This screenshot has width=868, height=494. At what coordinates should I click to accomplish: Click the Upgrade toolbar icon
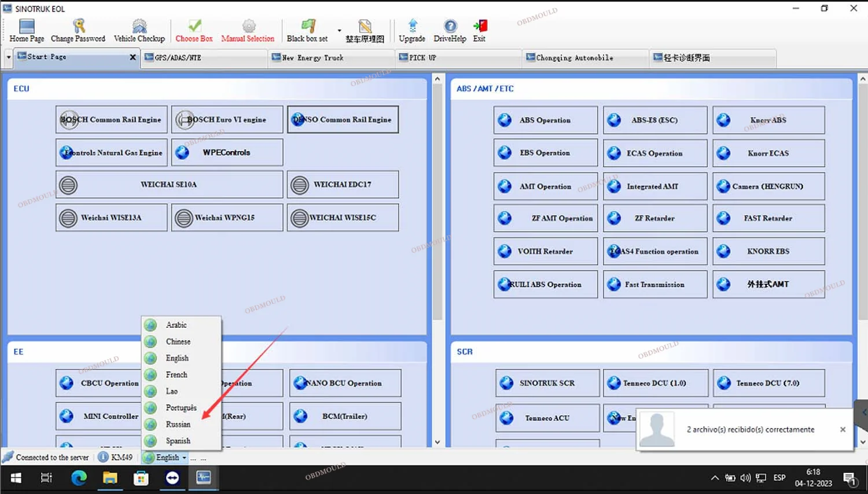412,27
